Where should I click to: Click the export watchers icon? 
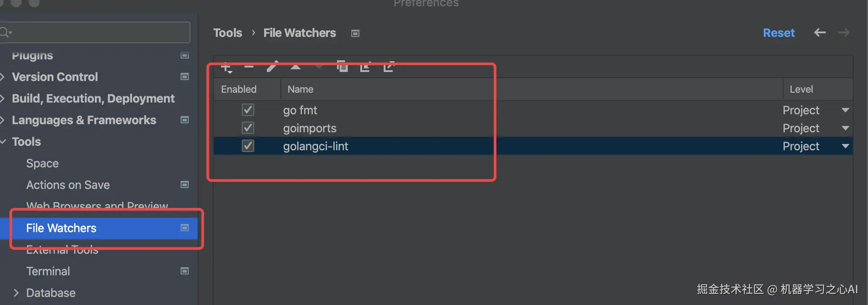389,67
